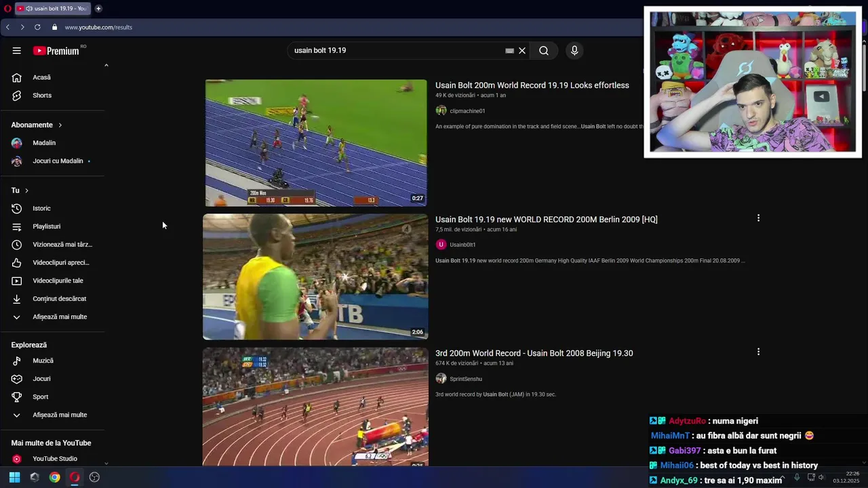This screenshot has height=488, width=868.
Task: Open the taskbar clock showing 22:26
Action: (x=847, y=477)
